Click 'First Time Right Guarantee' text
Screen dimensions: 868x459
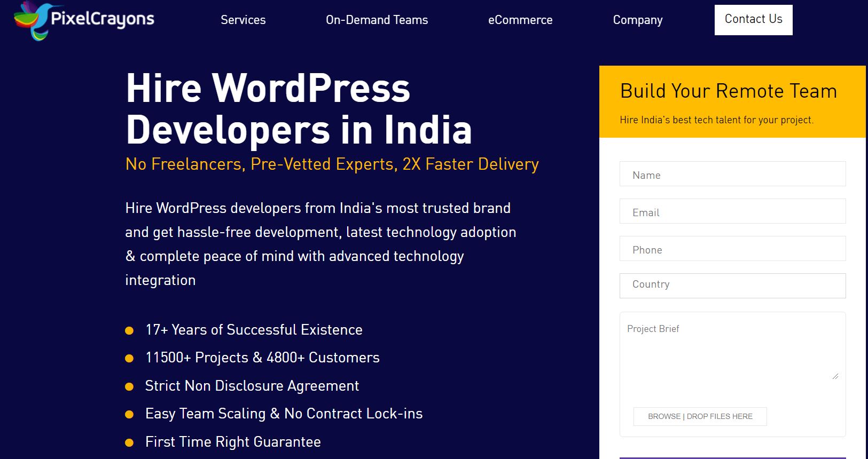click(x=233, y=442)
